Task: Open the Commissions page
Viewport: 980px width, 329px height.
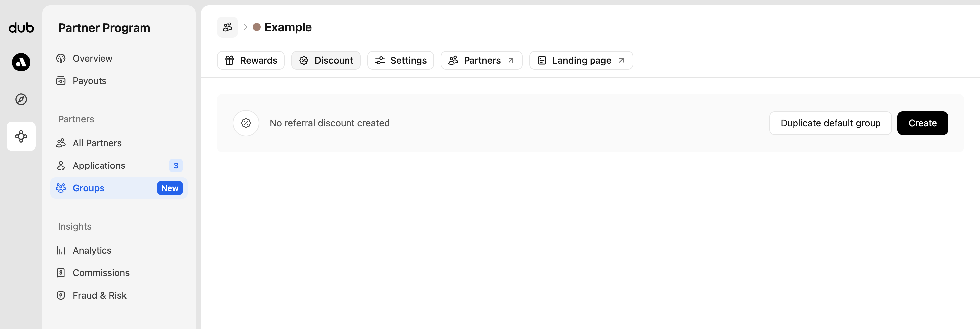Action: pyautogui.click(x=119, y=273)
